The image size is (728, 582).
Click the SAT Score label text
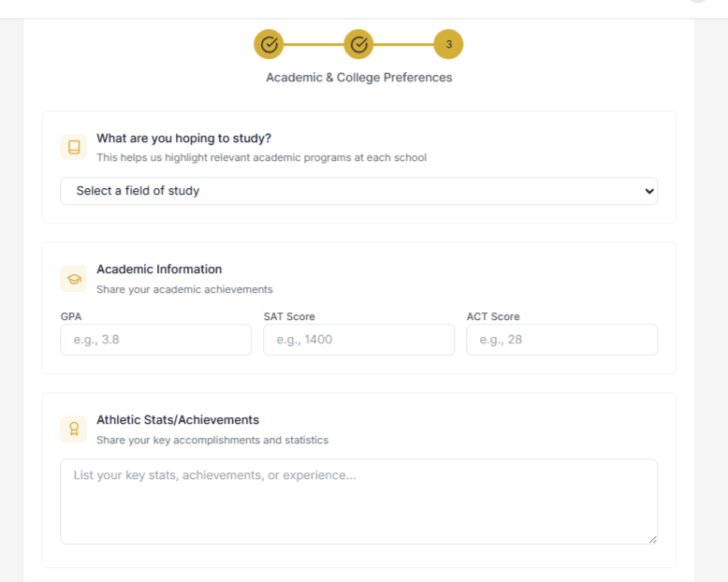[x=289, y=316]
